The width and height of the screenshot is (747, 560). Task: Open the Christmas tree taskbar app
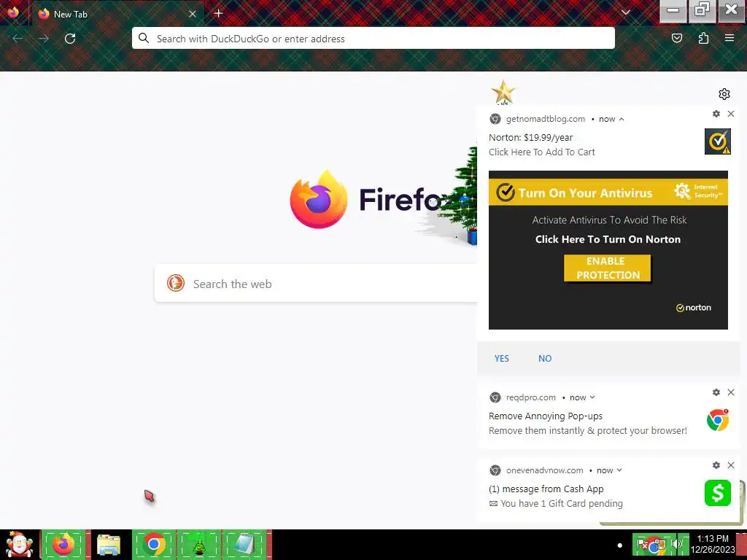[x=198, y=544]
